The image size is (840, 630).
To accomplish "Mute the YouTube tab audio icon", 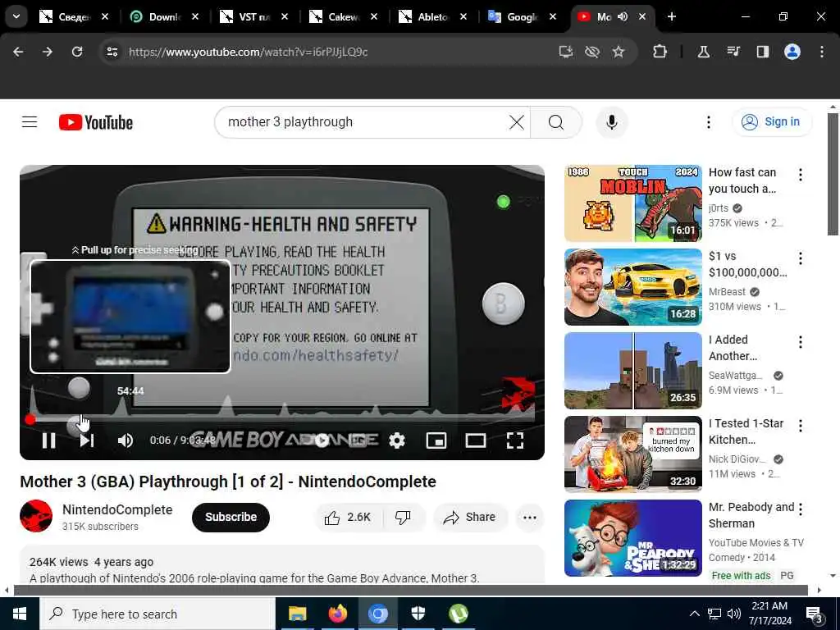I will [x=623, y=17].
